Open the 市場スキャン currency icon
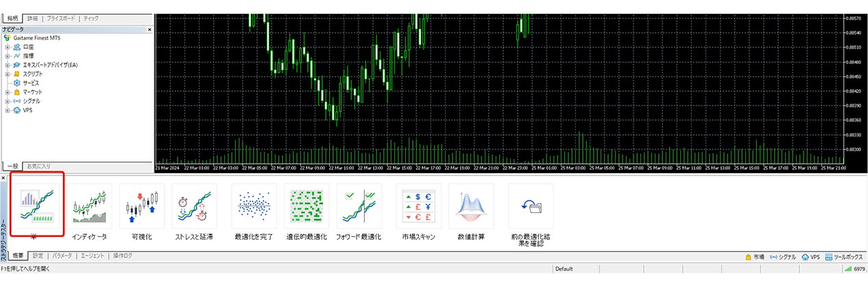This screenshot has width=868, height=285. (419, 206)
